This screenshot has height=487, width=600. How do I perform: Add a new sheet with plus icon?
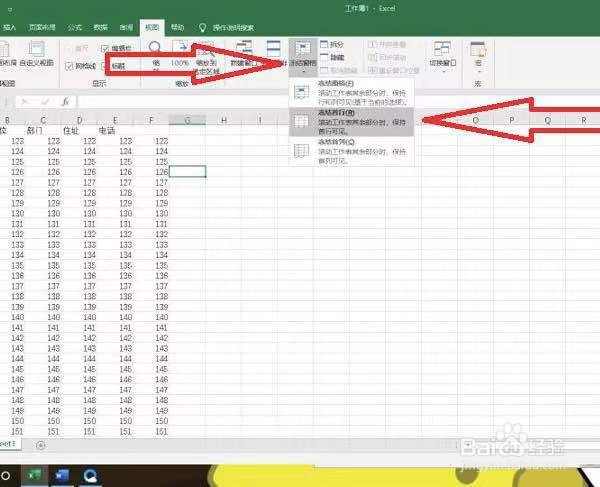point(40,445)
